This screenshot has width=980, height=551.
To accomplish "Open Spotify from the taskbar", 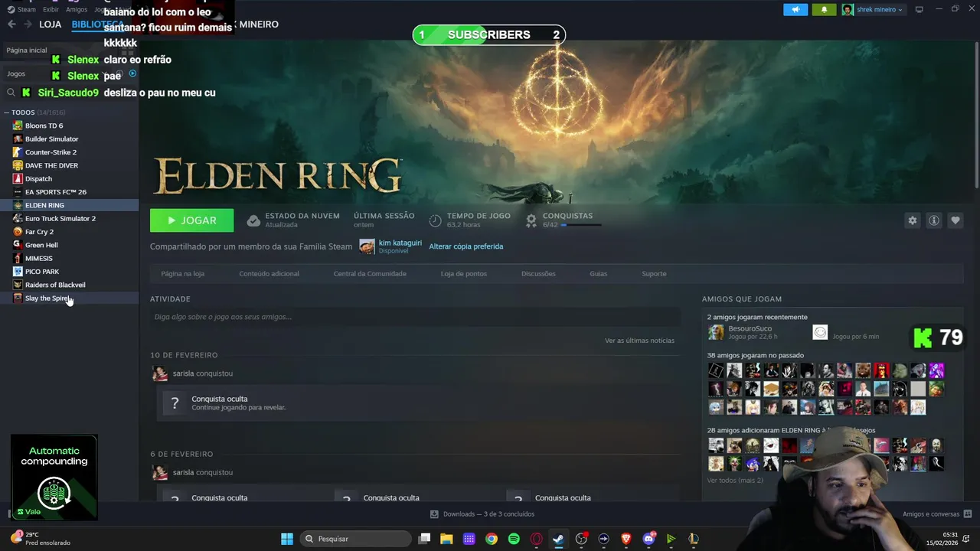I will pyautogui.click(x=514, y=539).
